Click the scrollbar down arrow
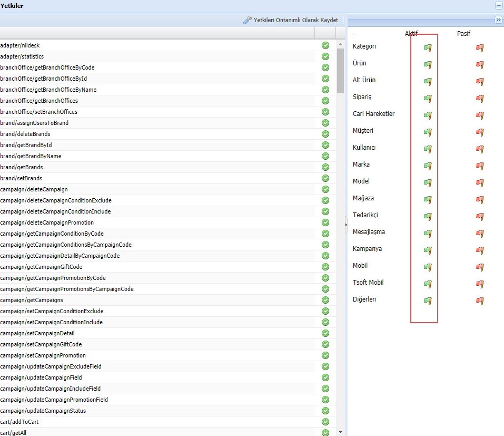Image resolution: width=504 pixels, height=436 pixels. 340,432
